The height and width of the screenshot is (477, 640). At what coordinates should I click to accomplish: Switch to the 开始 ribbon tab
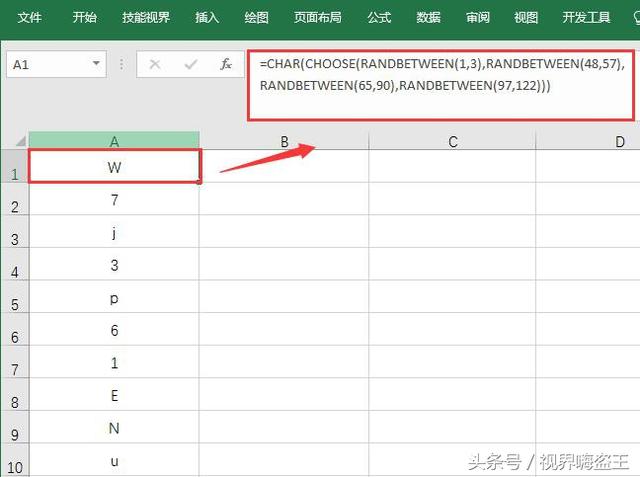tap(84, 17)
